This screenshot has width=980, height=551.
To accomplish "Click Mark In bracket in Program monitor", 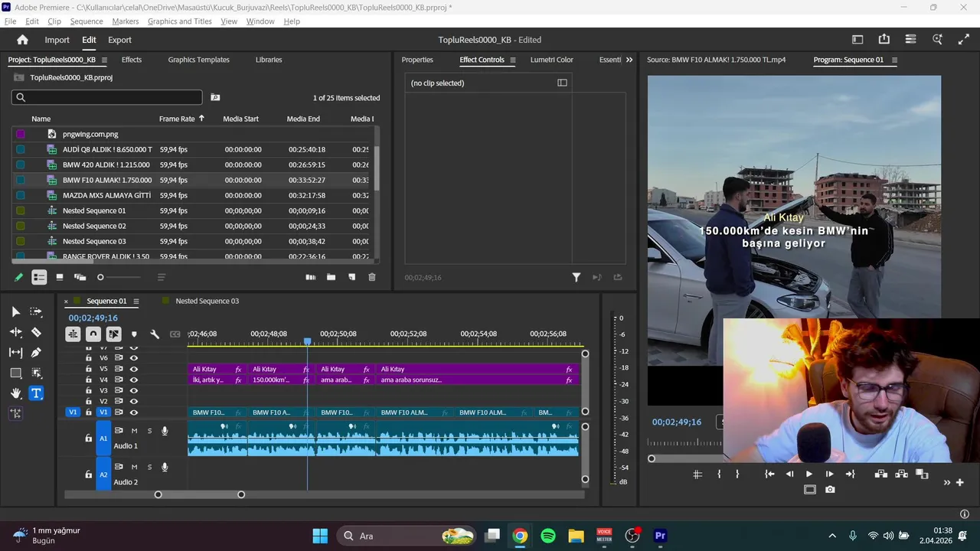I will click(719, 474).
